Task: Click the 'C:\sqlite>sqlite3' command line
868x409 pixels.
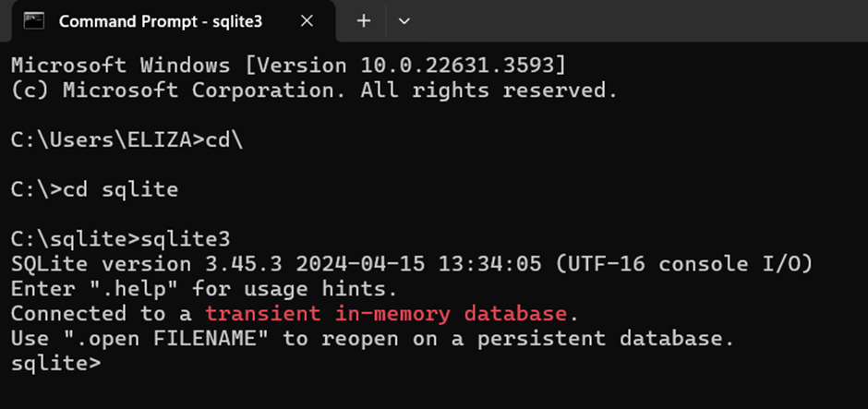Action: 120,239
